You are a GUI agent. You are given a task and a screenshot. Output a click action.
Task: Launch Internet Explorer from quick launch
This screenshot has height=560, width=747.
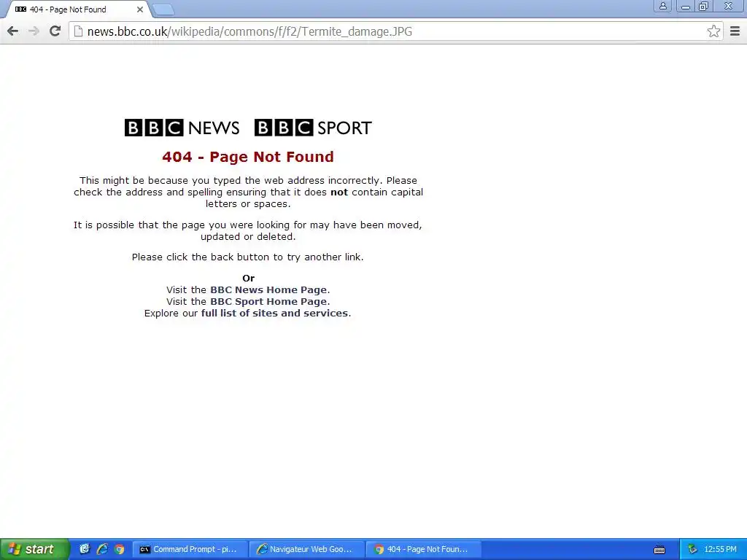102,549
